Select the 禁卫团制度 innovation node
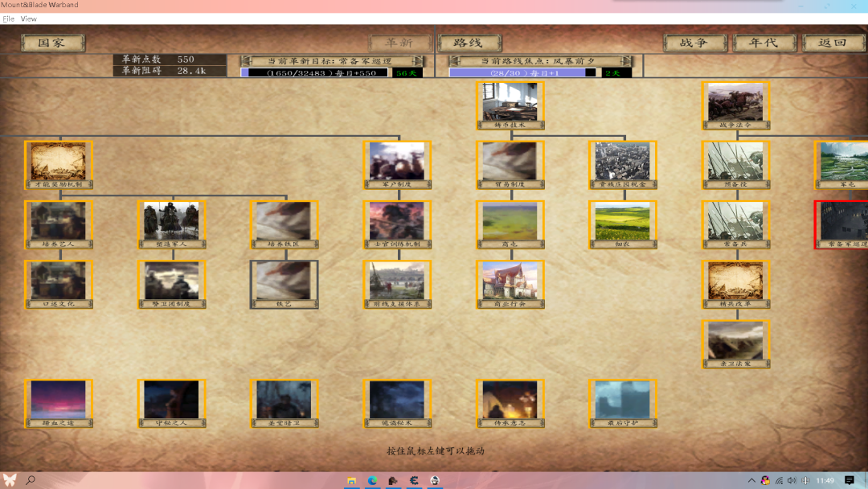This screenshot has height=489, width=868. pyautogui.click(x=172, y=285)
